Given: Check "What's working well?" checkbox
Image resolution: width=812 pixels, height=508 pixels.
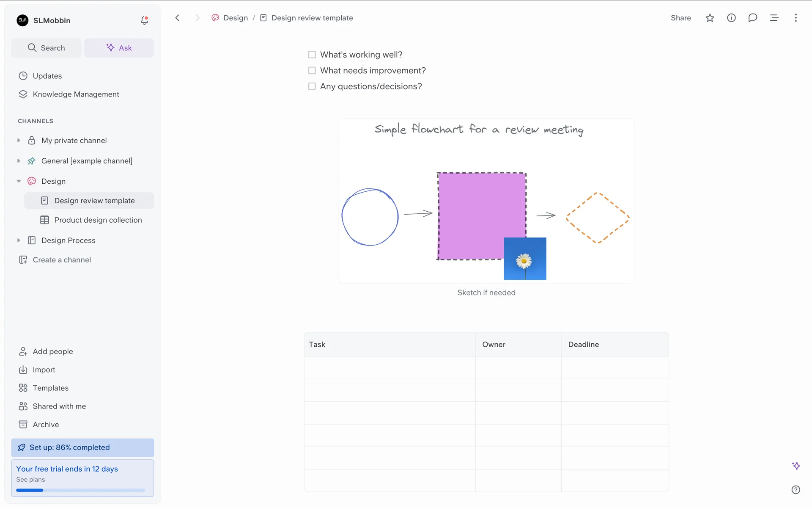Looking at the screenshot, I should 312,55.
